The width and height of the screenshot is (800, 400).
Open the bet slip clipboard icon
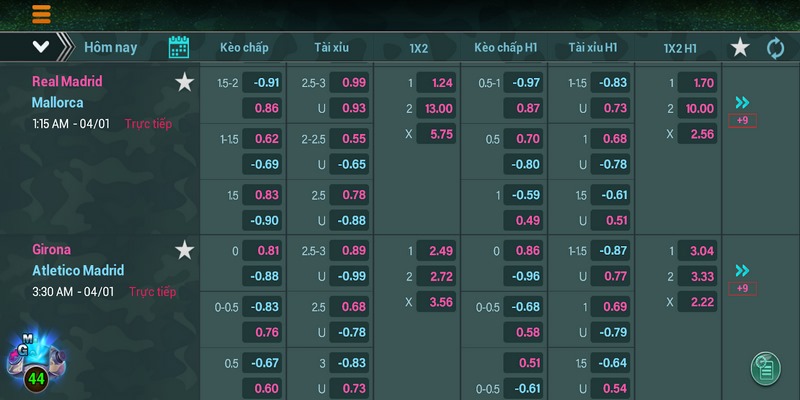pyautogui.click(x=766, y=368)
